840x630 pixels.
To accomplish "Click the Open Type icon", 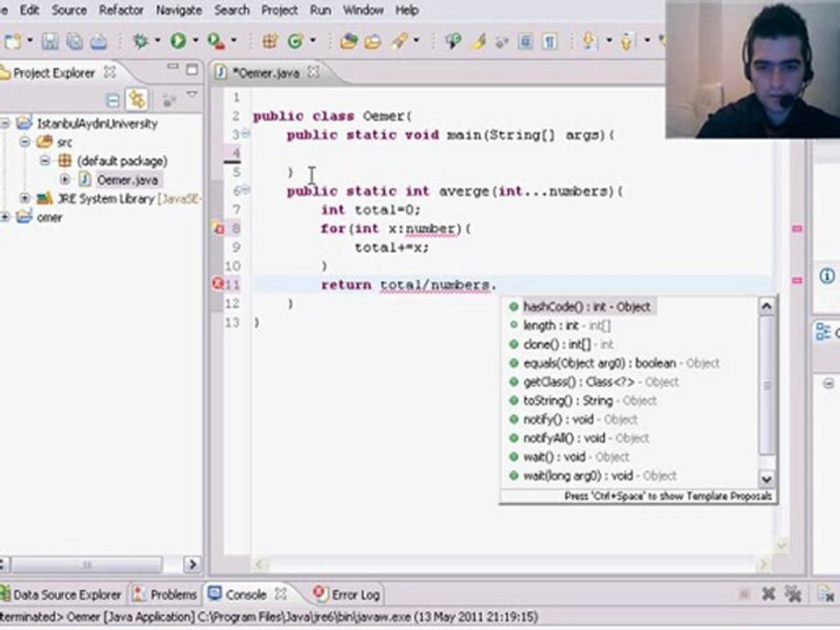I will coord(349,41).
